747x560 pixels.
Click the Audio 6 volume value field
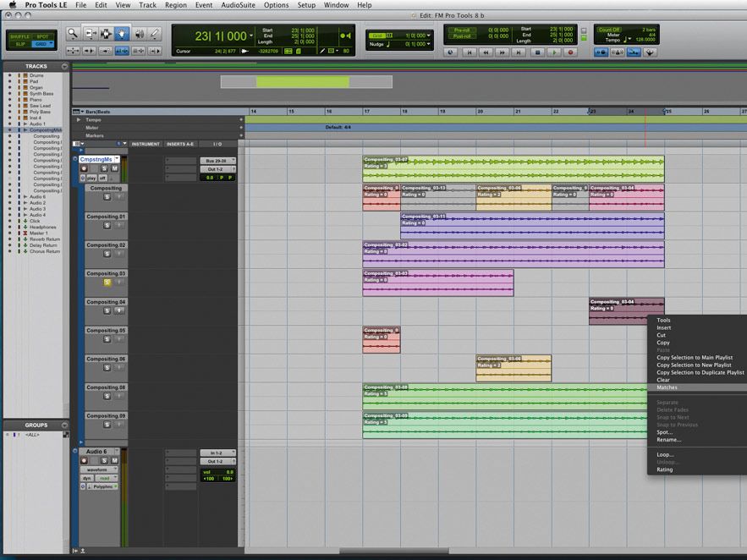(x=217, y=472)
